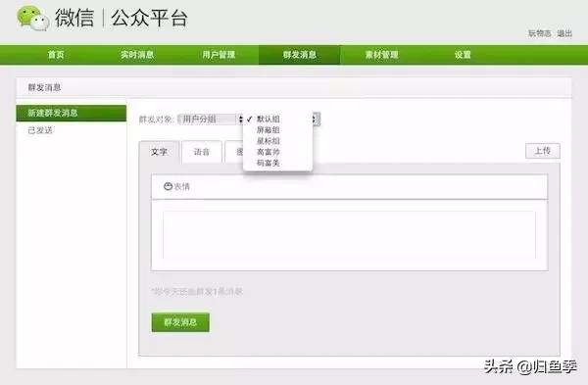Screen dimensions: 588x385
Task: Click the 退出 logout link
Action: [564, 33]
